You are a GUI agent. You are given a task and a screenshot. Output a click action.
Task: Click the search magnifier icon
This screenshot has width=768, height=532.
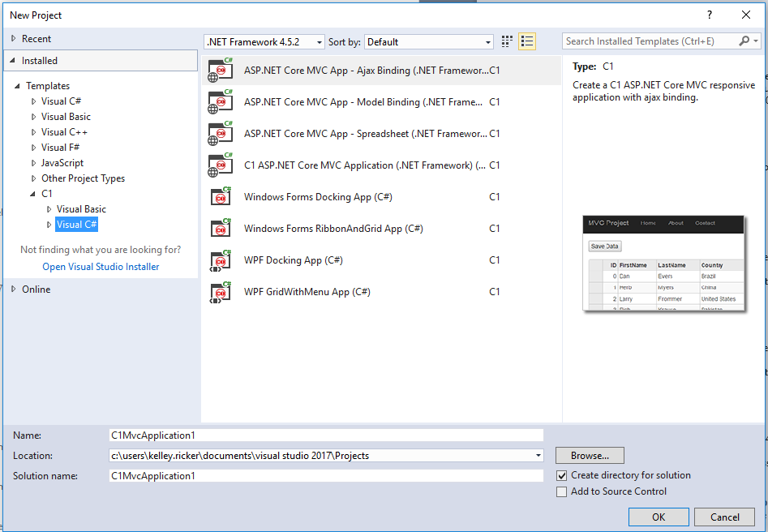tap(744, 41)
